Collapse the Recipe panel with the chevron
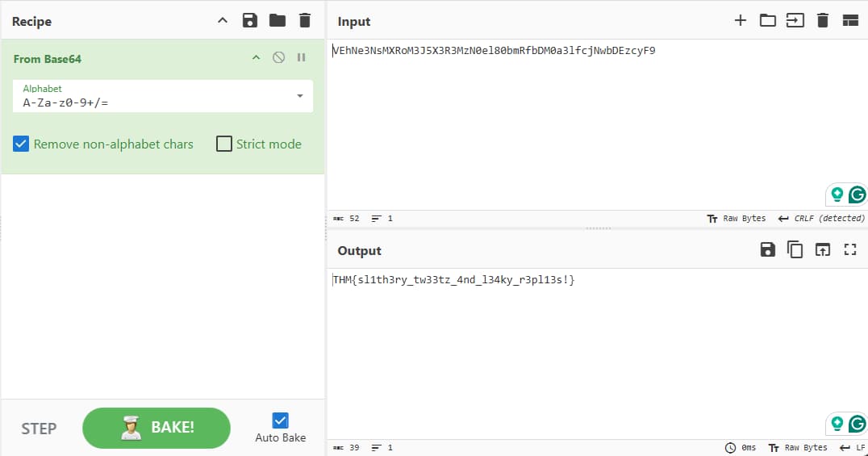Screen dimensions: 868x456 (x=223, y=20)
